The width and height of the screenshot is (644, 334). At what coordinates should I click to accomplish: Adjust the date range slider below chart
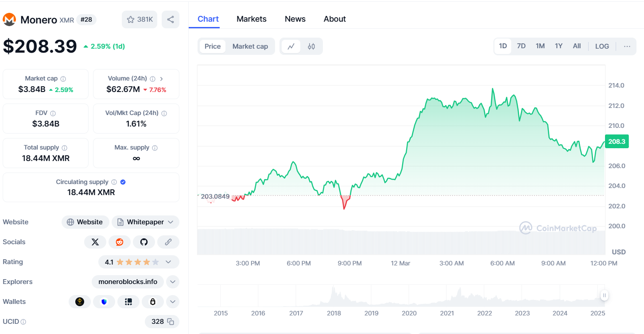pyautogui.click(x=604, y=295)
